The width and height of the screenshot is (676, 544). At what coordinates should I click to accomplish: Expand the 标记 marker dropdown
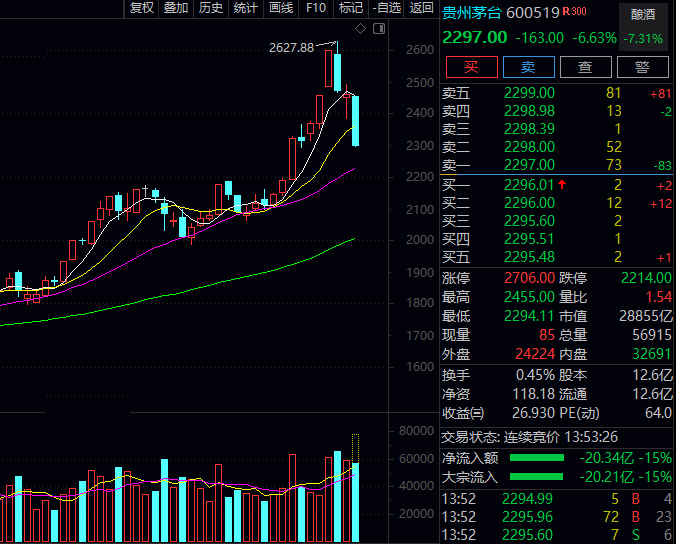(x=350, y=8)
